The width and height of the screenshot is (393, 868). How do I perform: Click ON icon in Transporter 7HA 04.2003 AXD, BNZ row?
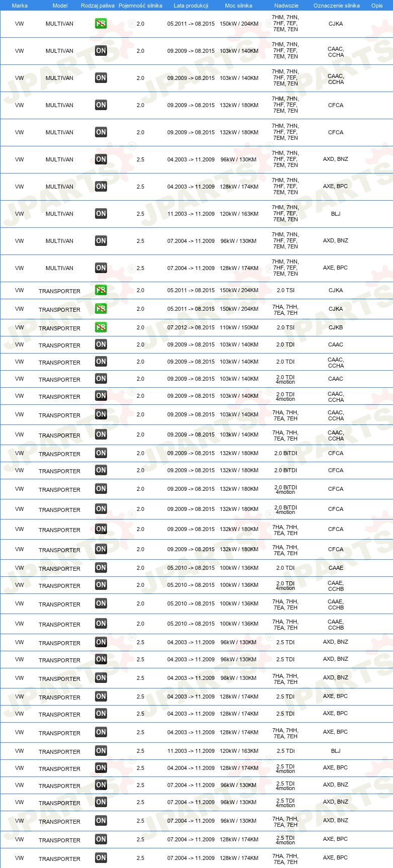pyautogui.click(x=101, y=678)
